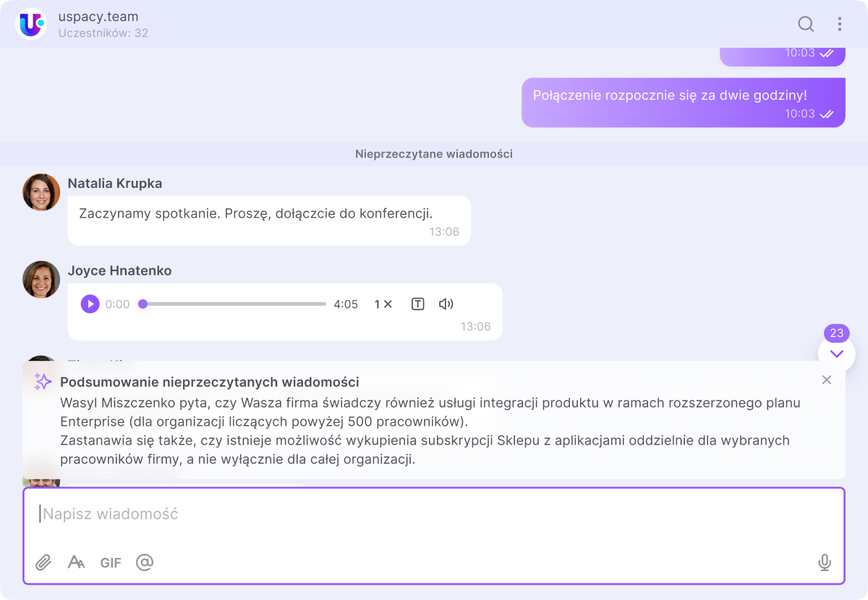Open the three-dot chat options menu

pyautogui.click(x=840, y=24)
